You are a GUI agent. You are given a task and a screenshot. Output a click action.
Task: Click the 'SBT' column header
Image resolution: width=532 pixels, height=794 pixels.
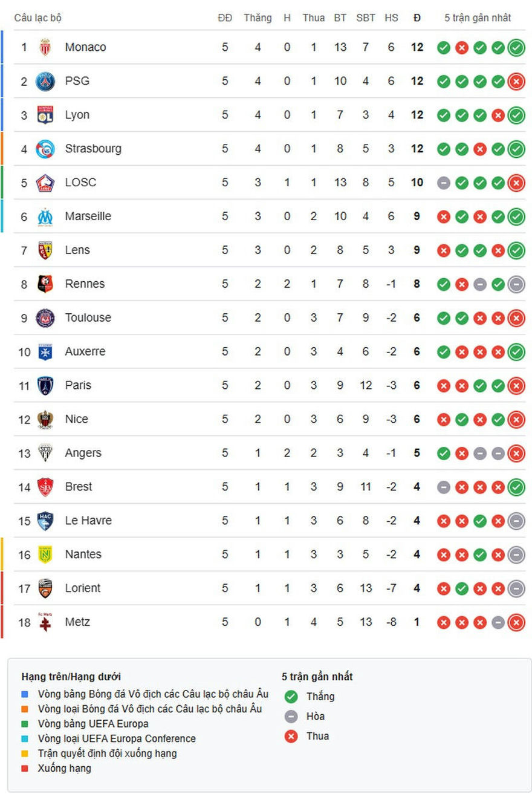[366, 18]
